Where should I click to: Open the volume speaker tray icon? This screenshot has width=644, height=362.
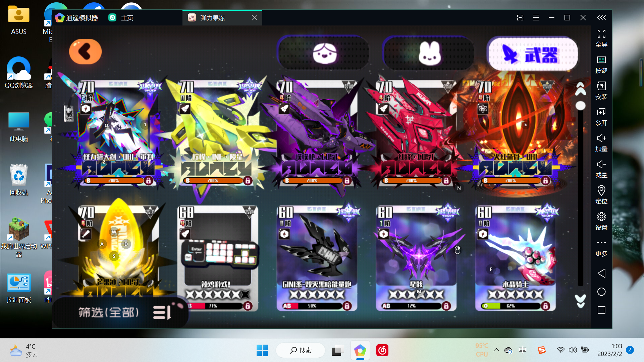[x=573, y=350]
